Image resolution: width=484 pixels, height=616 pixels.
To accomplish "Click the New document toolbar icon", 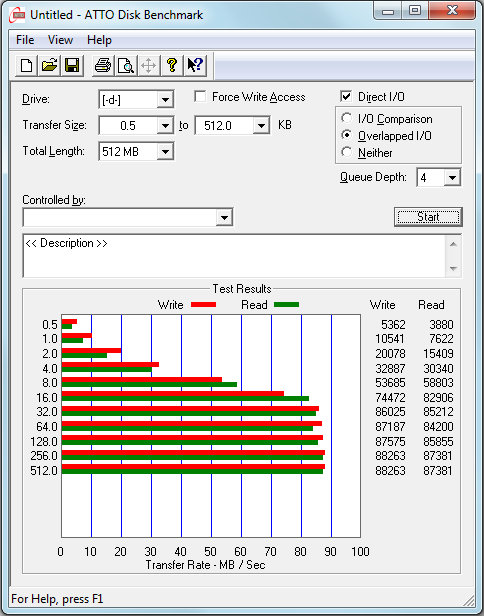I will 26,65.
